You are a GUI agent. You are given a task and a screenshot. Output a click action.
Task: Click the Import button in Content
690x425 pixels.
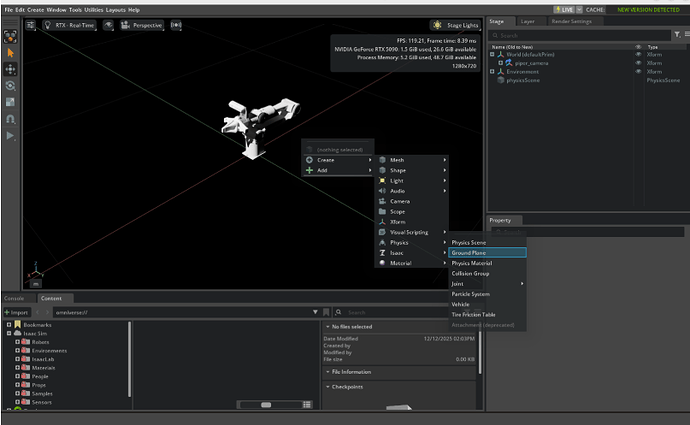click(19, 312)
